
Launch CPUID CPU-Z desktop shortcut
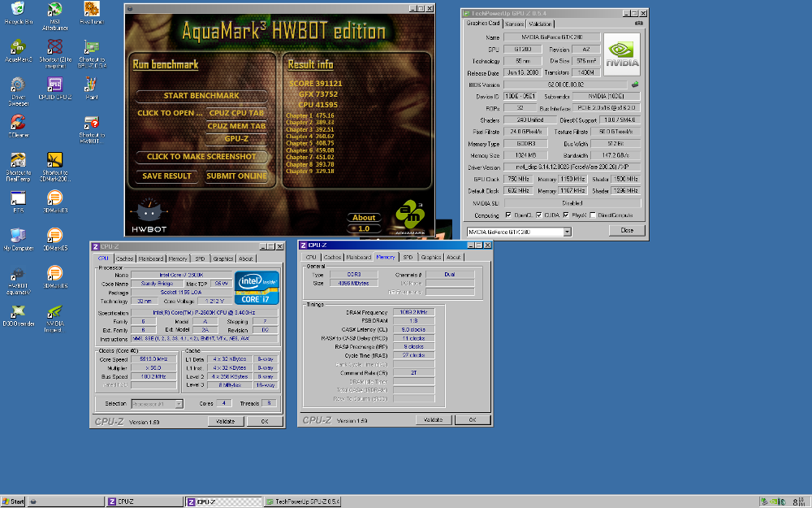coord(55,88)
